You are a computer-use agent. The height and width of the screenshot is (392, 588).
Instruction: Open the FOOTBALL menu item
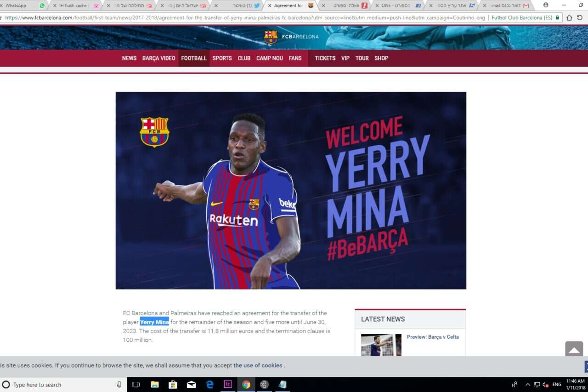pyautogui.click(x=193, y=58)
